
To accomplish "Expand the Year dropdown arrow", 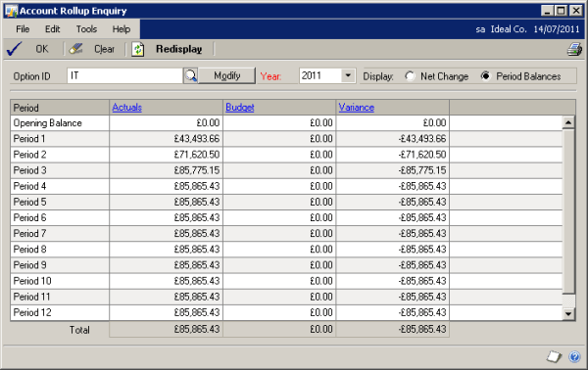I will tap(348, 76).
